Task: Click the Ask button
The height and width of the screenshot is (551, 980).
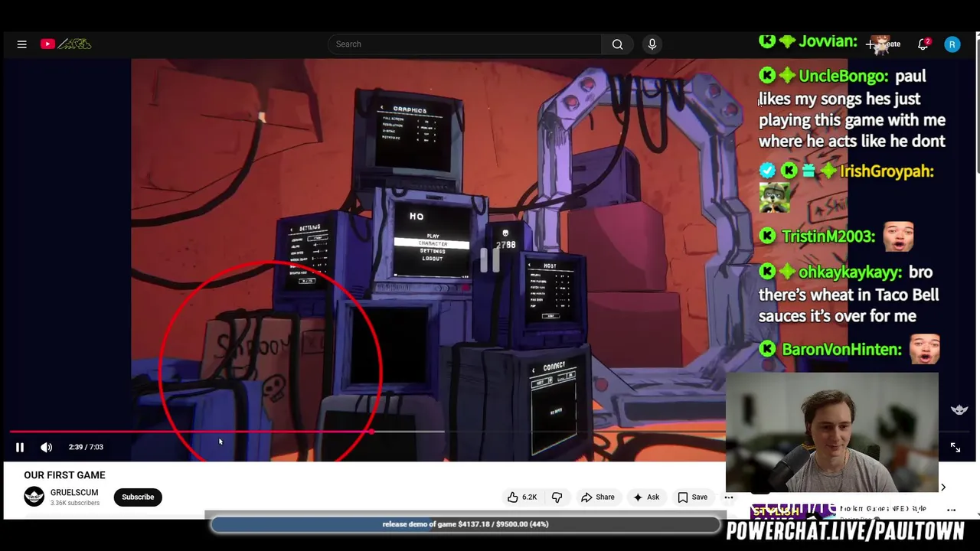Action: tap(646, 497)
